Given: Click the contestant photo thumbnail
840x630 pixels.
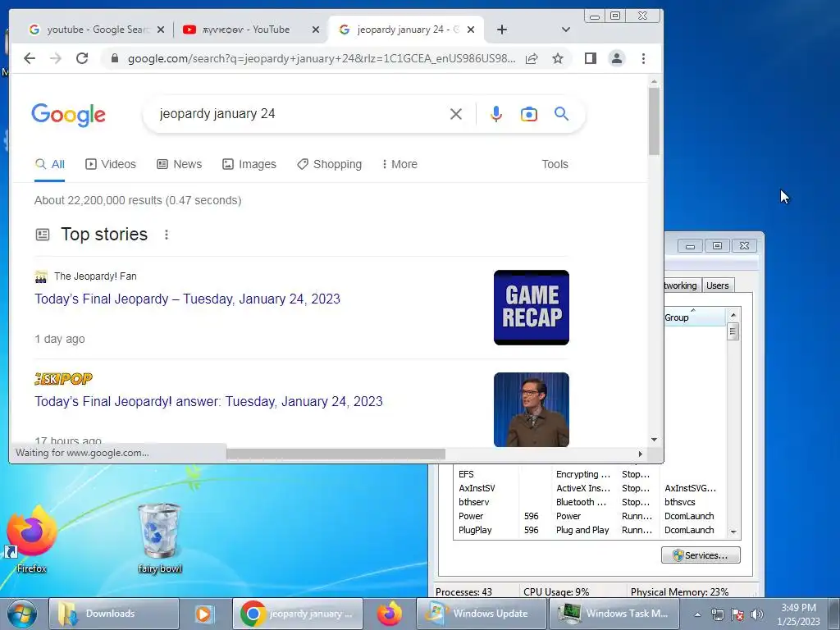Looking at the screenshot, I should pyautogui.click(x=532, y=410).
